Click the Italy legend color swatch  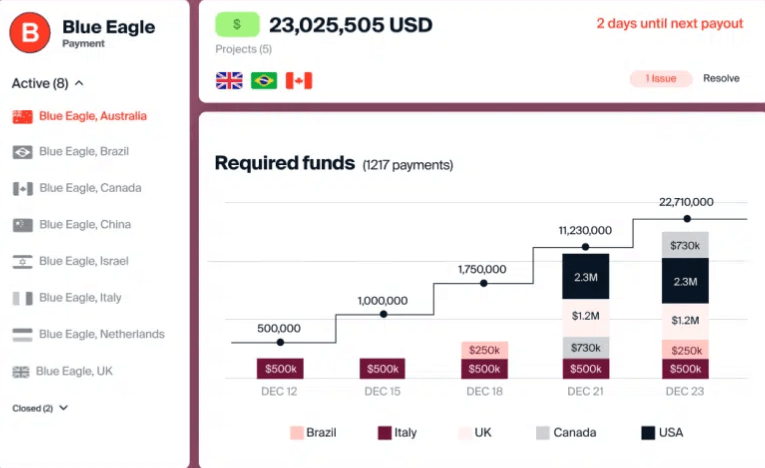tap(384, 433)
